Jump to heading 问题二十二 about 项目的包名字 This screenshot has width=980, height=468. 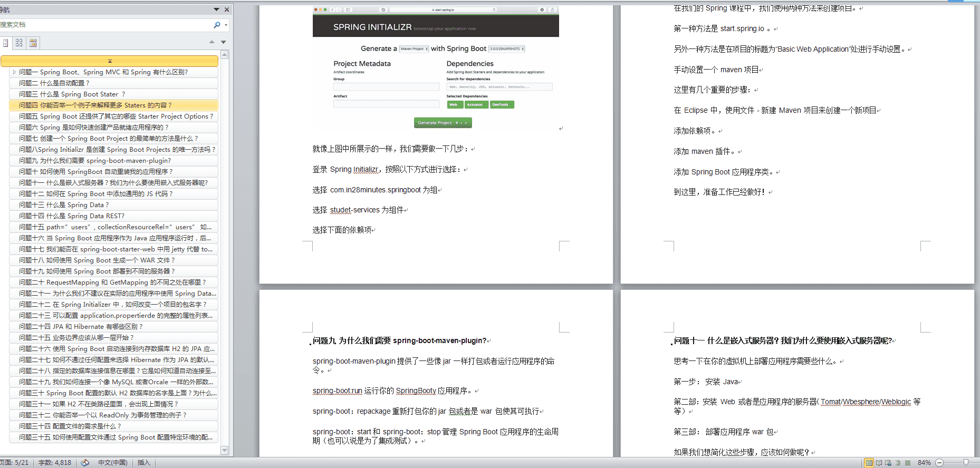[x=114, y=305]
